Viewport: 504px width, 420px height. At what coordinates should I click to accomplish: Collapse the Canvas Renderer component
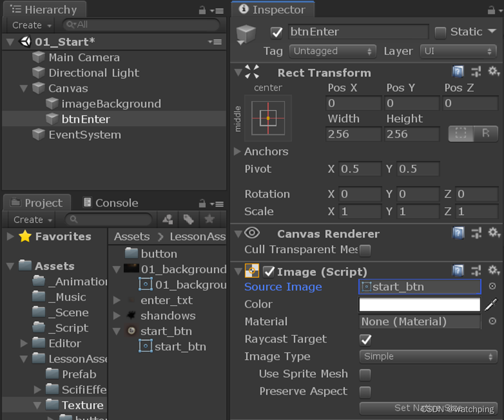pyautogui.click(x=238, y=234)
